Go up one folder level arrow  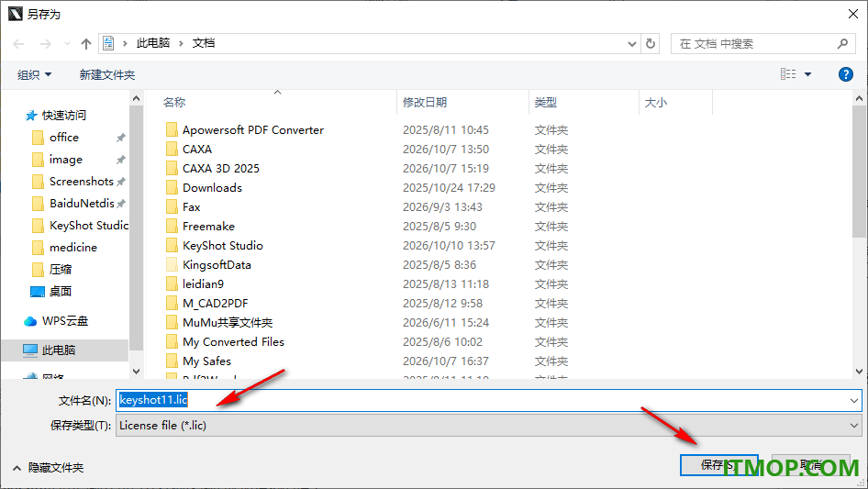(x=86, y=44)
